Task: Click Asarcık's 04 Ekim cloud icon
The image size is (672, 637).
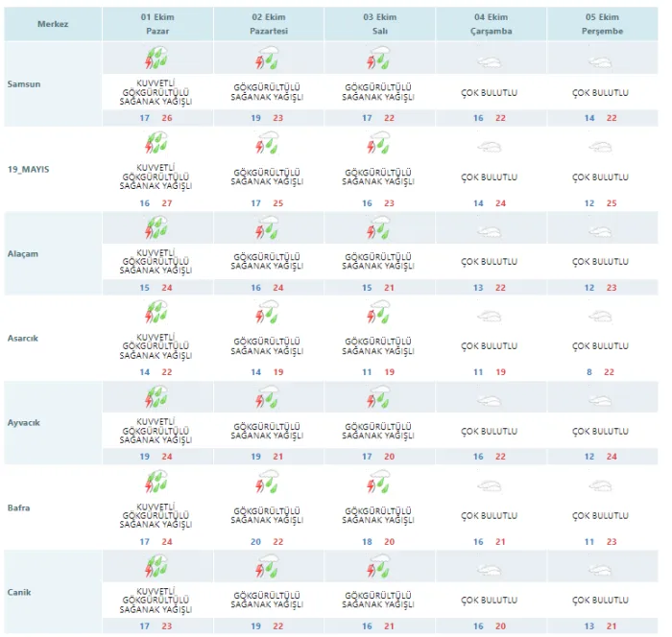Action: (490, 317)
